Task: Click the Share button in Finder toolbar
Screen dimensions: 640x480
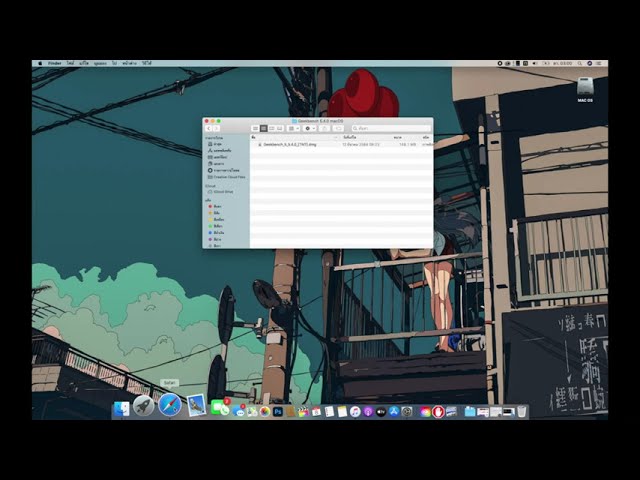Action: click(324, 128)
